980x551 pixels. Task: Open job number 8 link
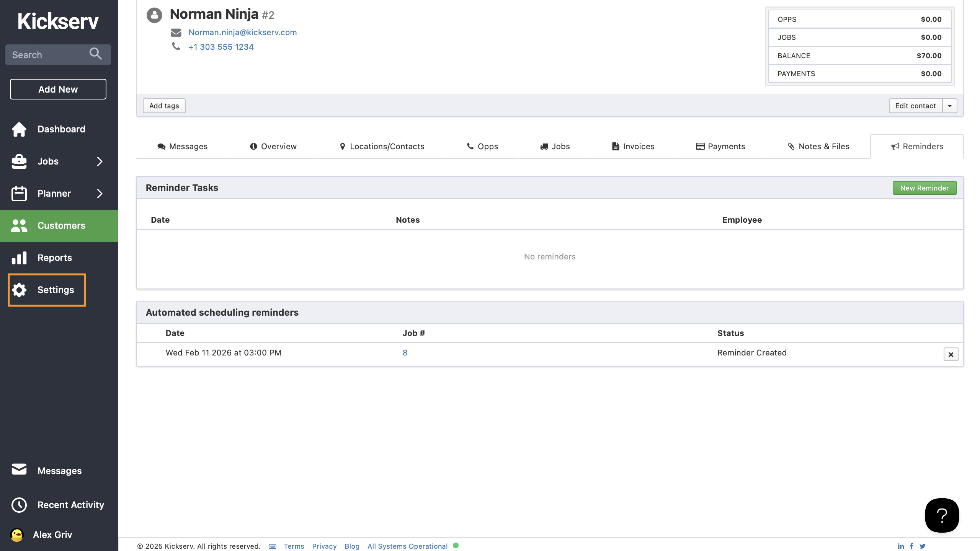pos(405,352)
